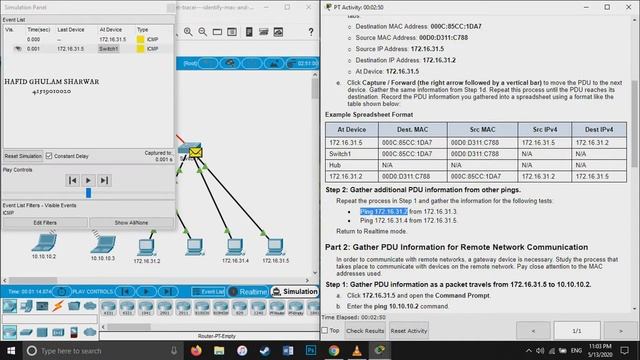This screenshot has width=640, height=360.
Task: Select the 172.16.31.2 PC
Action: (x=146, y=248)
